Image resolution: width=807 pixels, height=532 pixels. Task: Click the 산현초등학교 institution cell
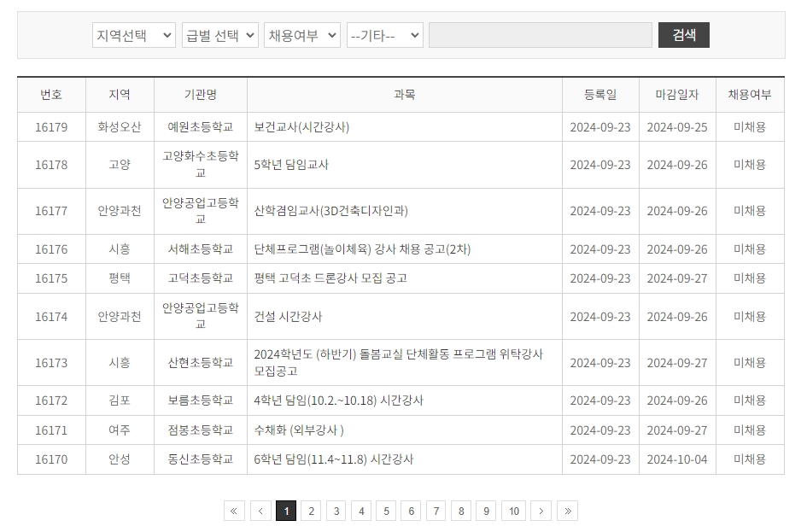pyautogui.click(x=200, y=363)
